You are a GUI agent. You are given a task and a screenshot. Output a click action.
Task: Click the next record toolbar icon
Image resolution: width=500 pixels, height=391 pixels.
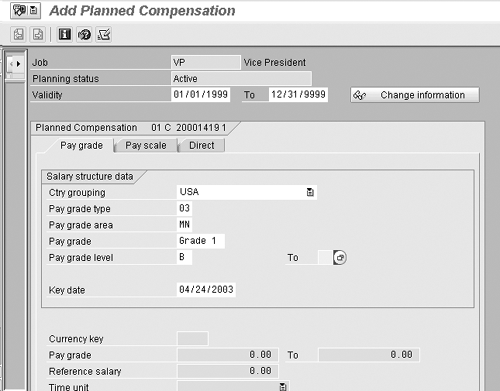coord(38,34)
